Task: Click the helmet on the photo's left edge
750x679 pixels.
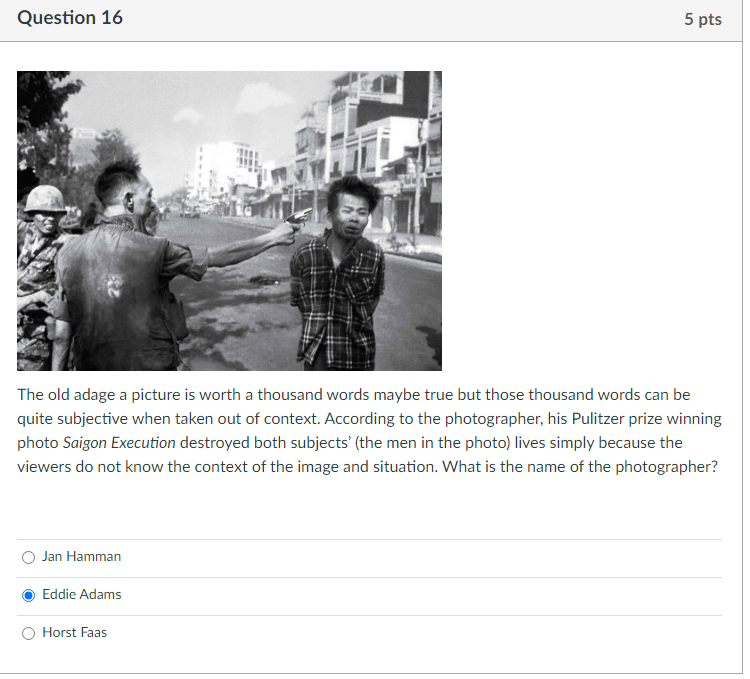Action: click(45, 199)
